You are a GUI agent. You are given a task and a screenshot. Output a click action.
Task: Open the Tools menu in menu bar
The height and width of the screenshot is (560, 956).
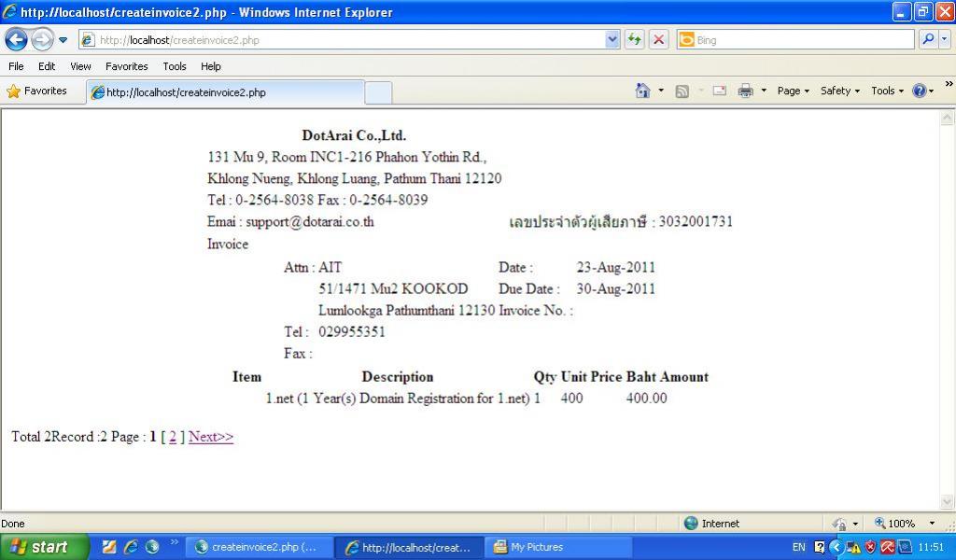[175, 66]
